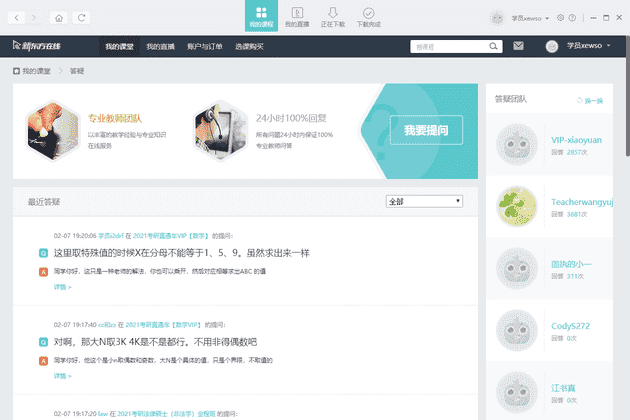Open CodyS272 name link
The image size is (630, 420).
[570, 326]
